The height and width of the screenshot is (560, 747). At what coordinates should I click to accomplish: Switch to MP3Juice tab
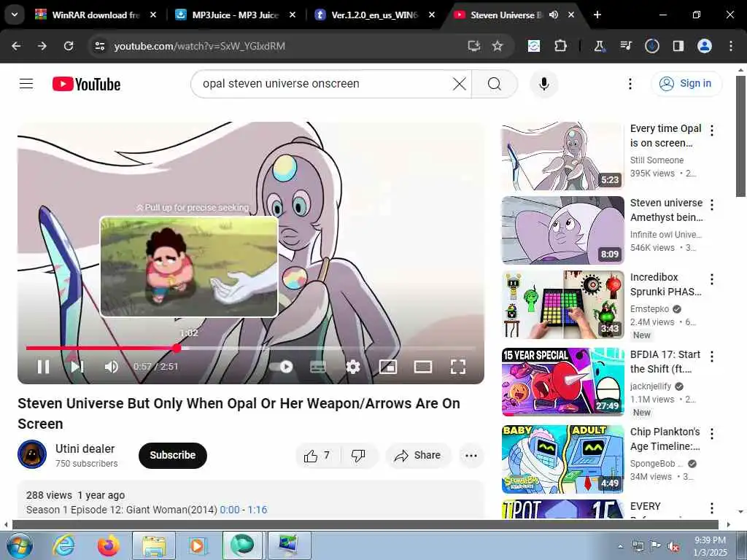point(235,15)
